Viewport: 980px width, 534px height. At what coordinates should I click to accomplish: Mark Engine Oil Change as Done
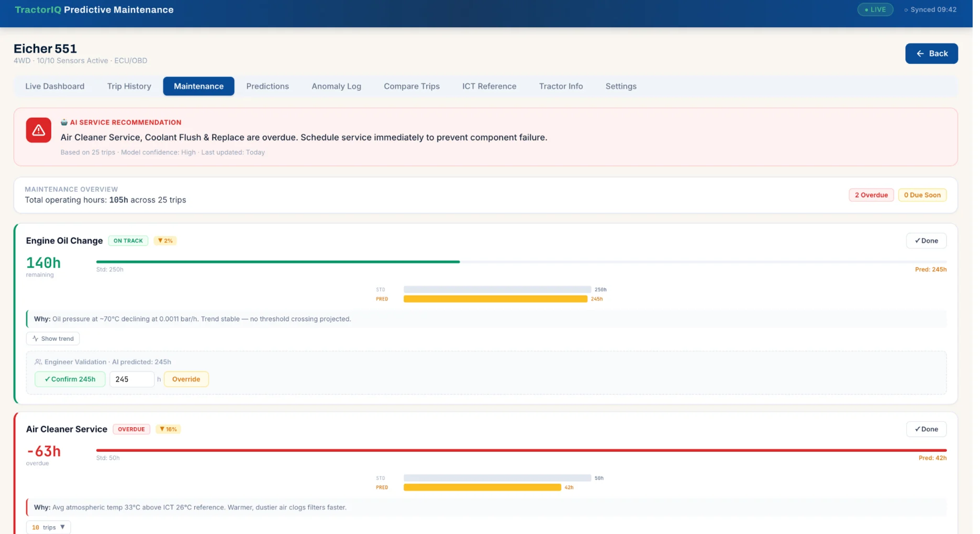click(x=926, y=241)
